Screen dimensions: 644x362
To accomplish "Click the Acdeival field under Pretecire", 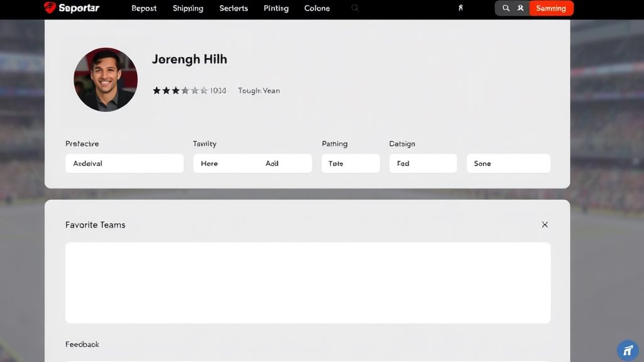I will [125, 163].
